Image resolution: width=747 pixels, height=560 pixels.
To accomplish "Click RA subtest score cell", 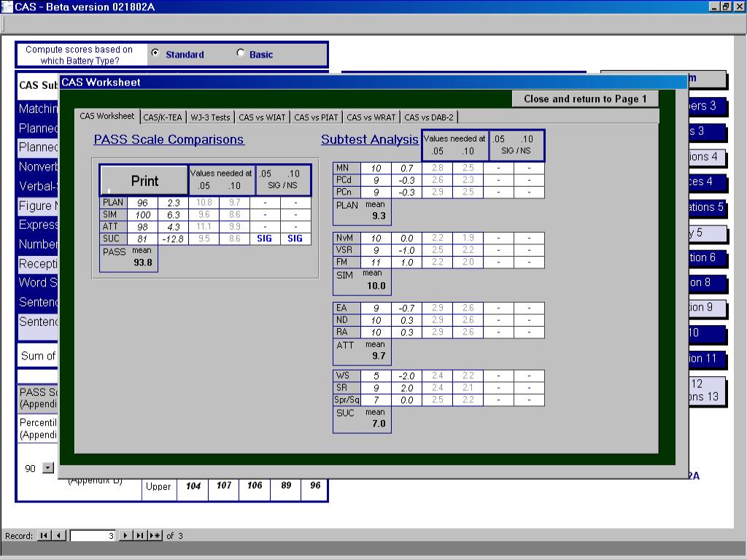I will (x=376, y=332).
